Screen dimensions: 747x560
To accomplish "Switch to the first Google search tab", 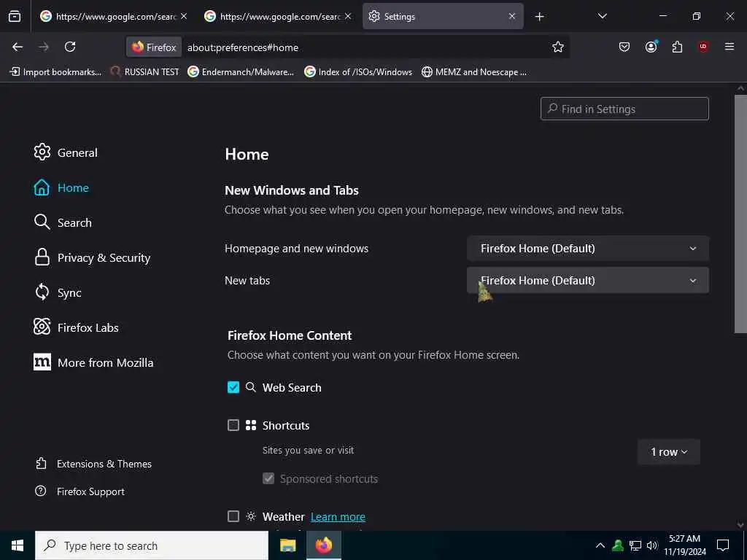I will click(113, 16).
